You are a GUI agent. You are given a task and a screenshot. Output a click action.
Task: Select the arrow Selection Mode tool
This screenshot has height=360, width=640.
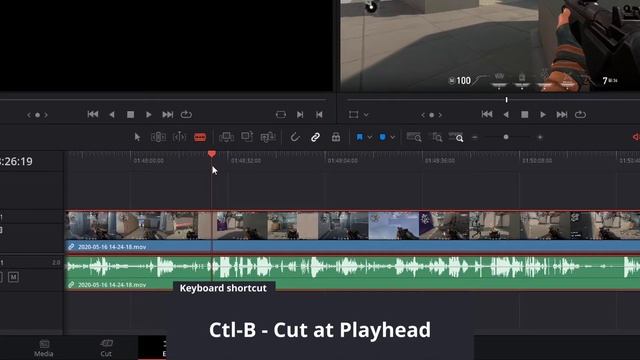click(x=138, y=137)
